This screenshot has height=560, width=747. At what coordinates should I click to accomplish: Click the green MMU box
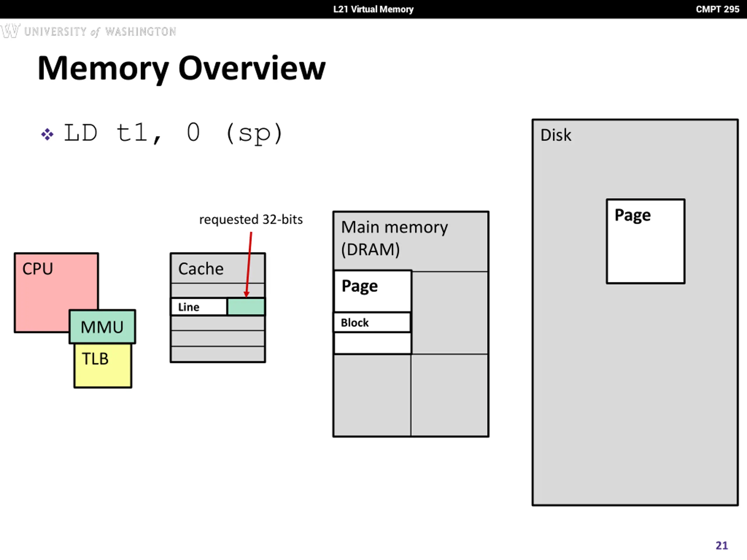point(102,327)
